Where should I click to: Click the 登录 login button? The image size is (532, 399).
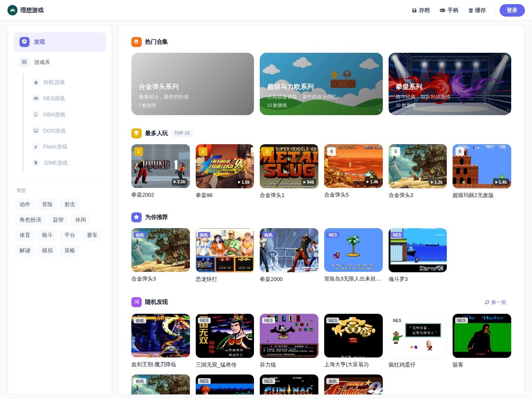(x=512, y=10)
